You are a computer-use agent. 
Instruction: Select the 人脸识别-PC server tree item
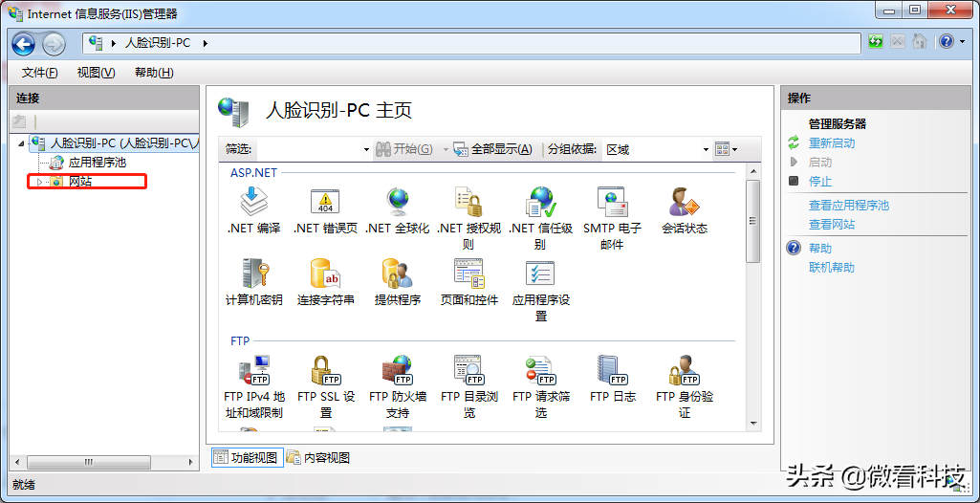[x=124, y=143]
